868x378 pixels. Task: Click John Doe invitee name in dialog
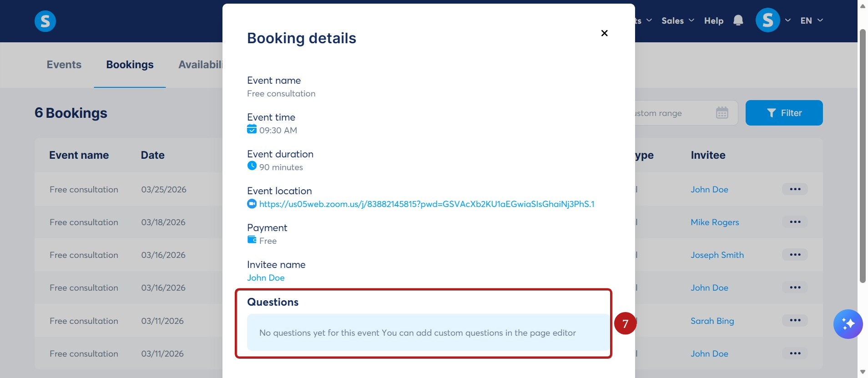tap(266, 278)
